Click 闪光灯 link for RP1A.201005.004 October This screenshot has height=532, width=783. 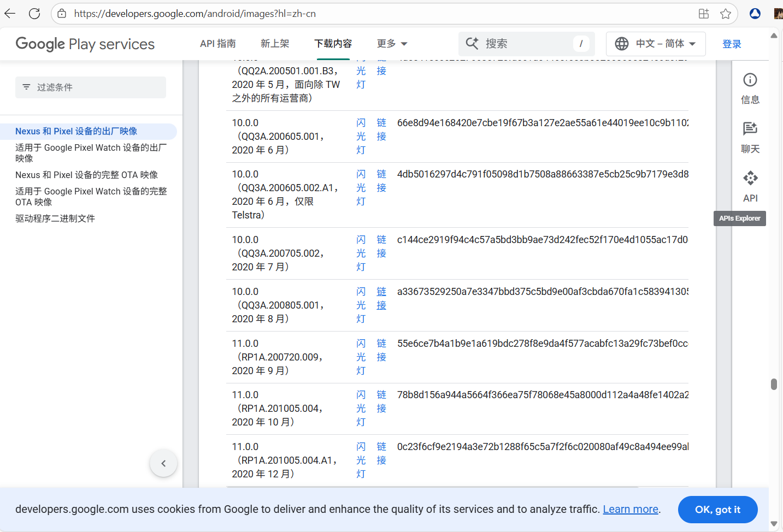[x=361, y=409]
